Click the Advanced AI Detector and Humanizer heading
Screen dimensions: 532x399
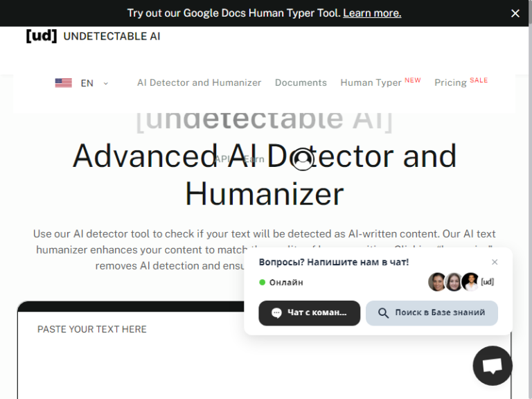coord(265,175)
